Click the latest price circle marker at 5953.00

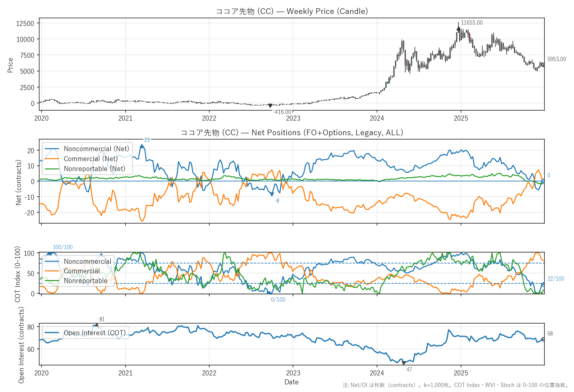coord(543,65)
